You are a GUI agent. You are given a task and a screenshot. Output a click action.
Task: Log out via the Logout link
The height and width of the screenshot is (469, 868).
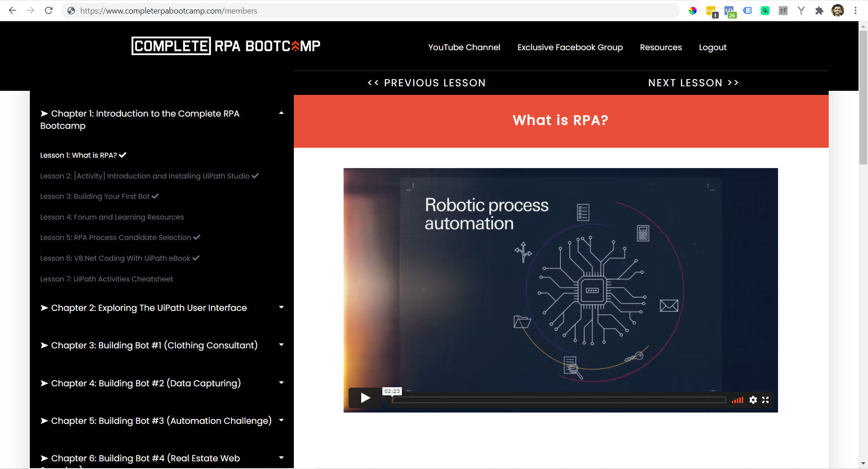pyautogui.click(x=712, y=47)
